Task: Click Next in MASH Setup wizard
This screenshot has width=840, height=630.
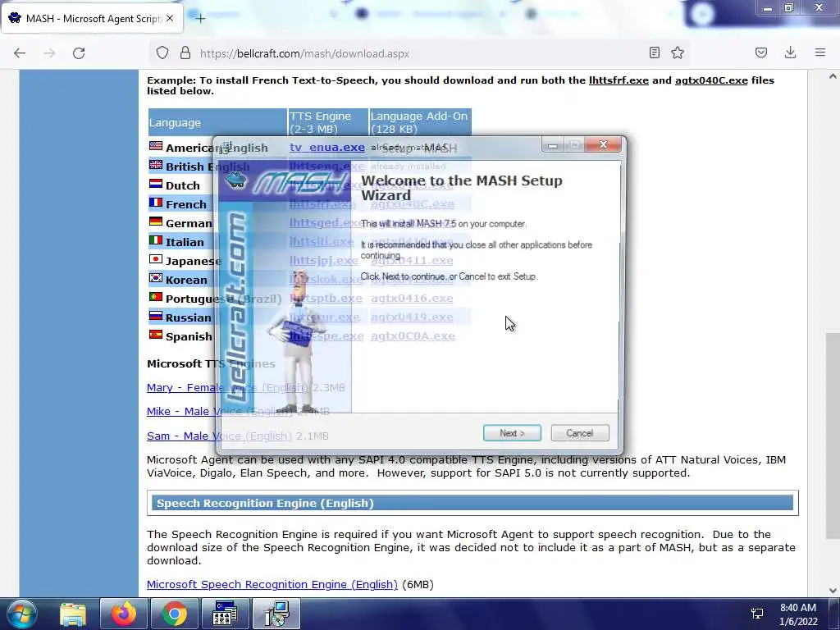Action: tap(512, 433)
